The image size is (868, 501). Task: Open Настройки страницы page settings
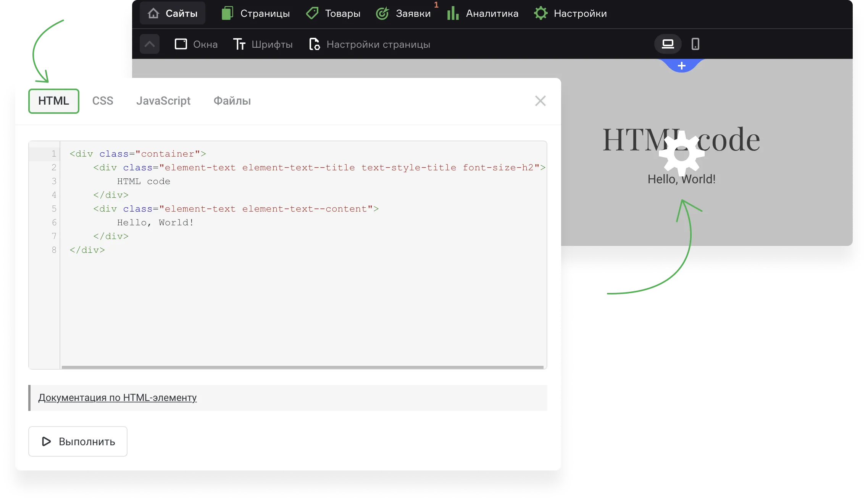[369, 44]
